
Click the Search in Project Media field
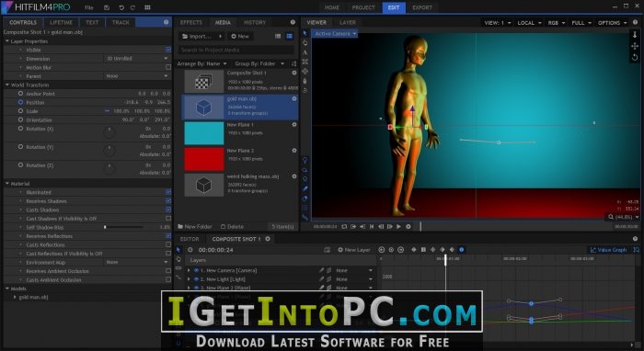(236, 50)
